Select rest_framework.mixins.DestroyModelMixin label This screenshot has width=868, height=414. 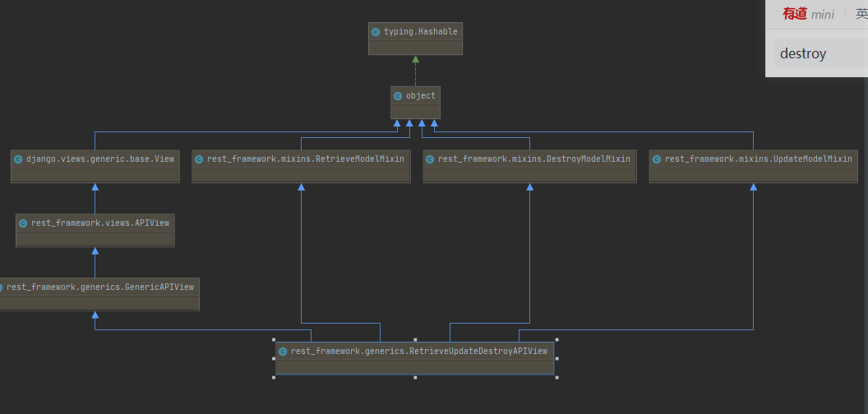pyautogui.click(x=534, y=159)
